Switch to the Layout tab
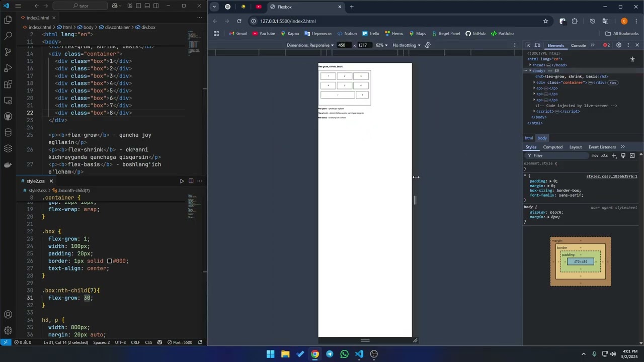Viewport: 644px width, 362px height. click(576, 147)
